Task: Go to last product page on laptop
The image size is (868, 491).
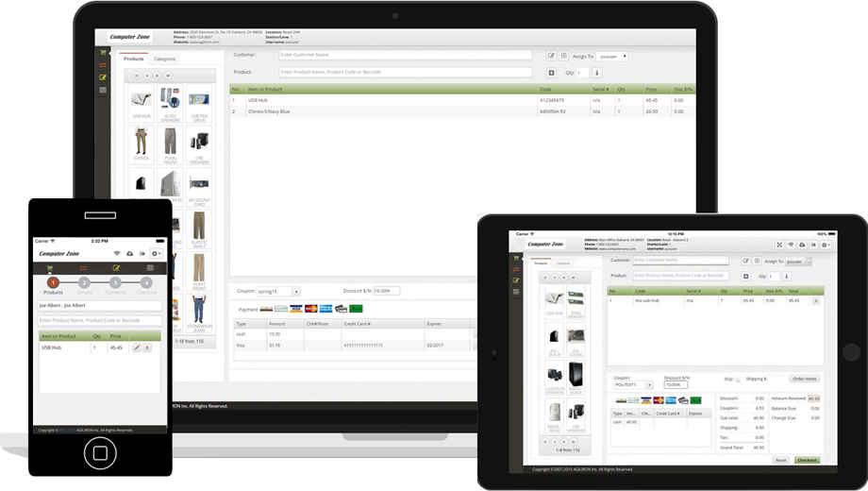Action: pyautogui.click(x=168, y=76)
